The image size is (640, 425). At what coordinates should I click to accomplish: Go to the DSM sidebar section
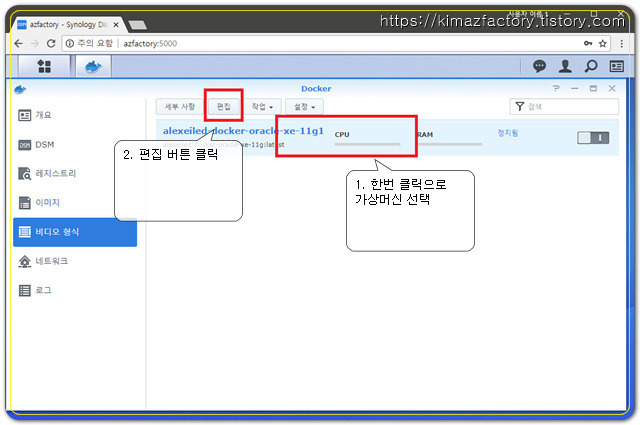coord(75,145)
